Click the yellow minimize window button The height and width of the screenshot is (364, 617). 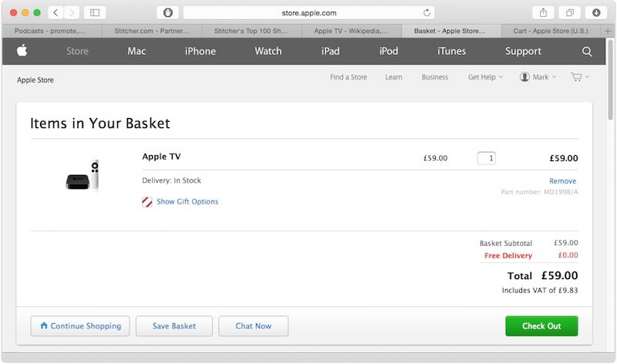pos(25,12)
